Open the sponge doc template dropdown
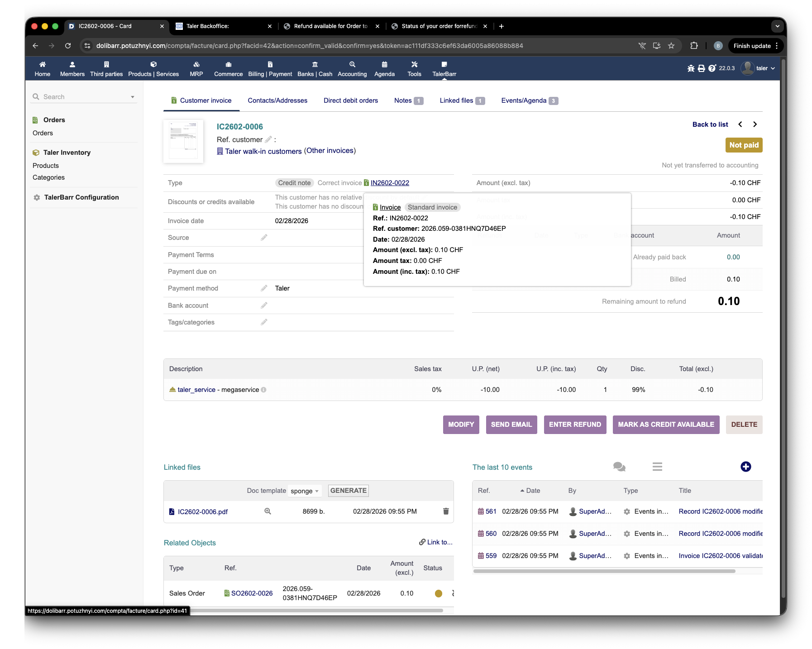The image size is (812, 649). coord(305,491)
